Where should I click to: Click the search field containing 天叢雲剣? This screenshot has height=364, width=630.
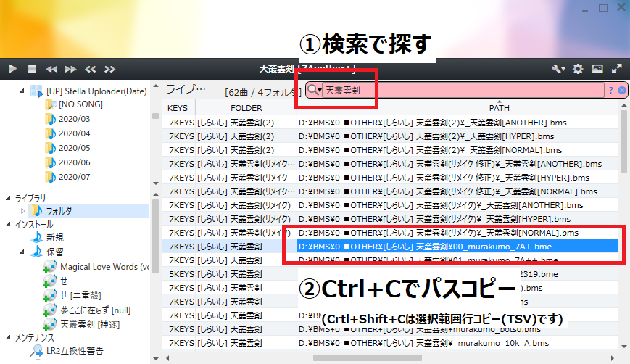(x=462, y=90)
